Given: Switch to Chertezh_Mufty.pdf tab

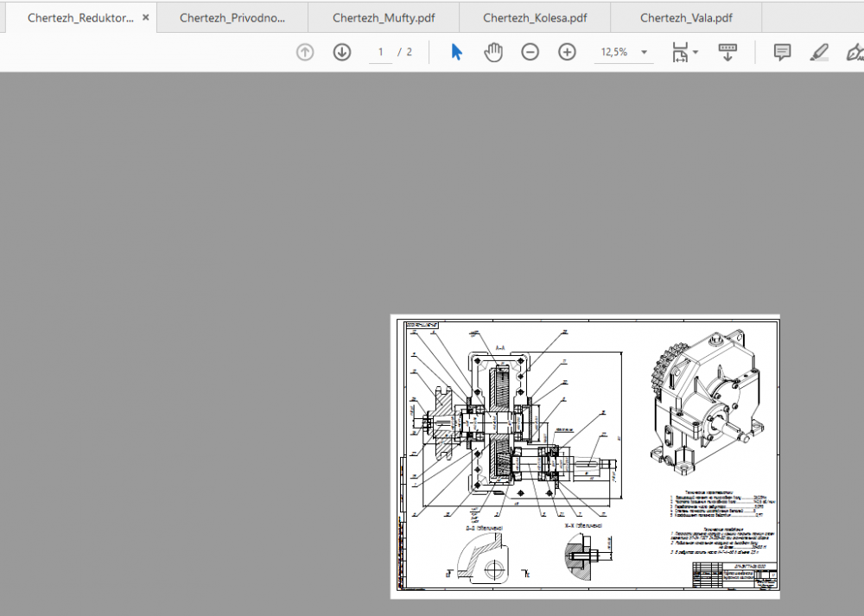Looking at the screenshot, I should click(384, 17).
